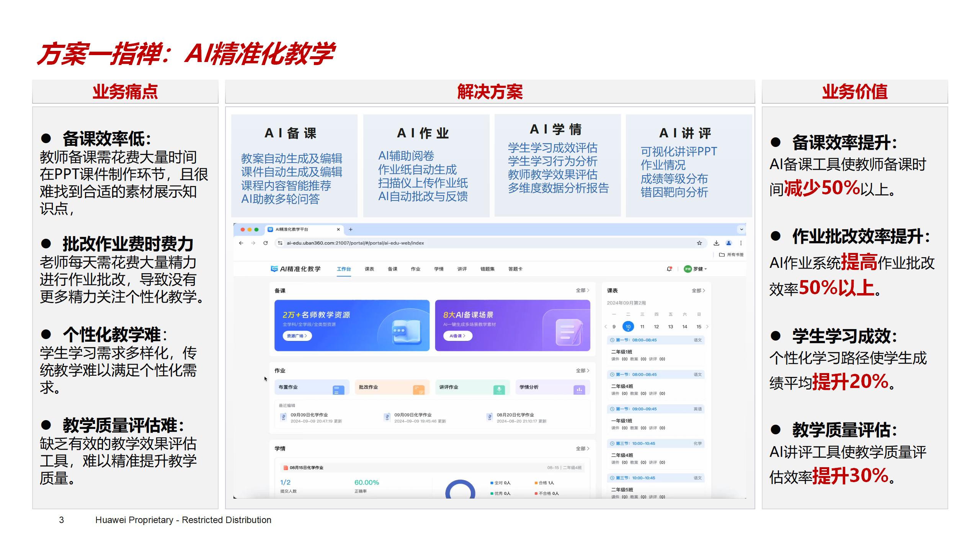Click the 批改作业 card icon
Screen dimensions: 980x551
(x=419, y=390)
